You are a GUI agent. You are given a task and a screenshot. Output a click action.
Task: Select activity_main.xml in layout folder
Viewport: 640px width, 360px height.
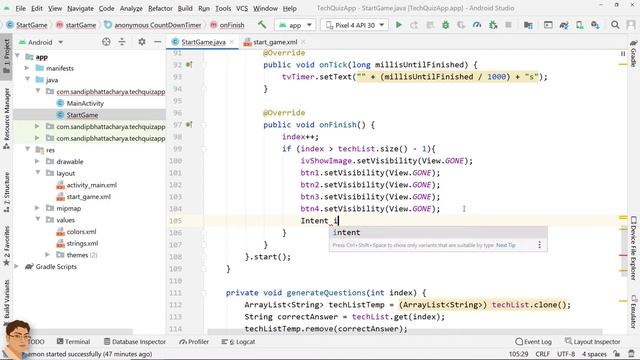point(91,184)
